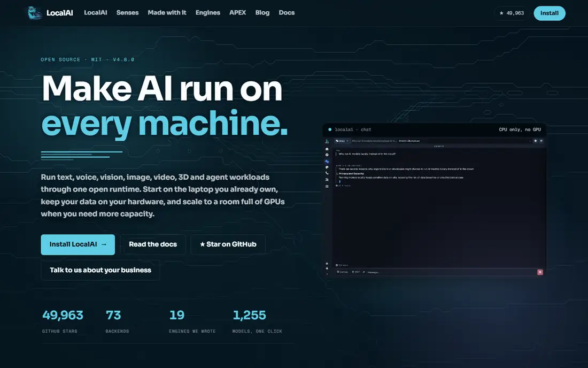
Task: Open the Senses nav item
Action: point(128,13)
